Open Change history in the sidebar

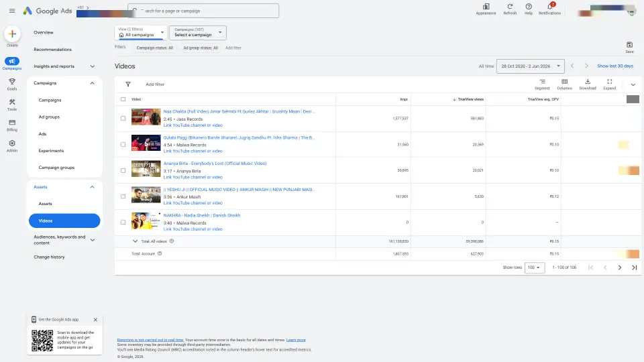49,257
